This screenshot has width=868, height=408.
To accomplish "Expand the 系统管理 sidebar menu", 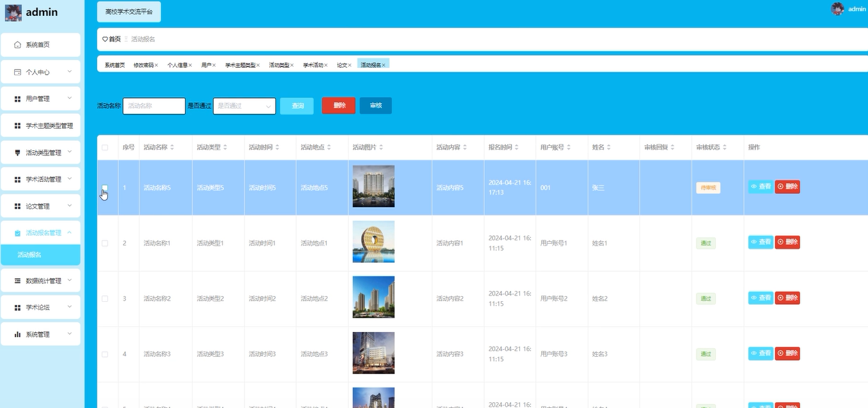I will coord(70,334).
